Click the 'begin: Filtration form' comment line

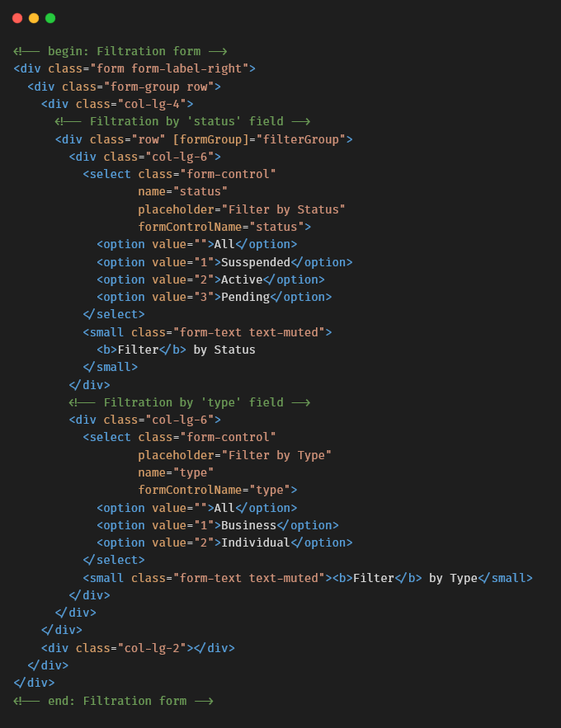(120, 51)
